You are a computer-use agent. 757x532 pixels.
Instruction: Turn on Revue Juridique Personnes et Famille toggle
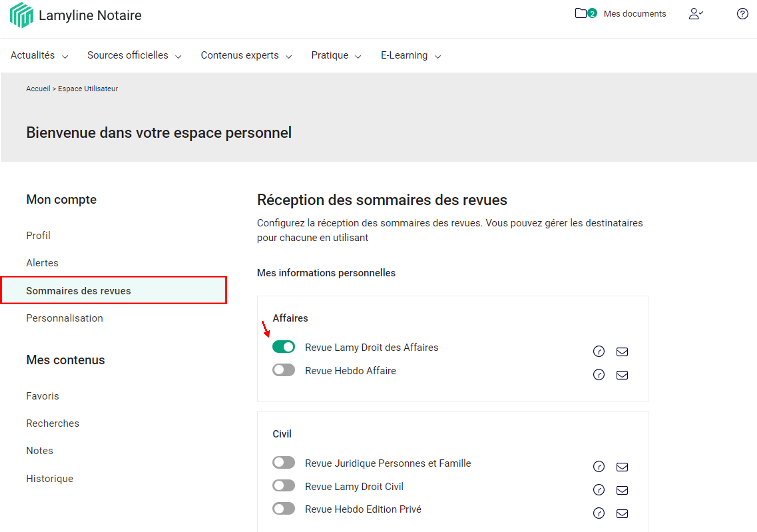[x=283, y=463]
